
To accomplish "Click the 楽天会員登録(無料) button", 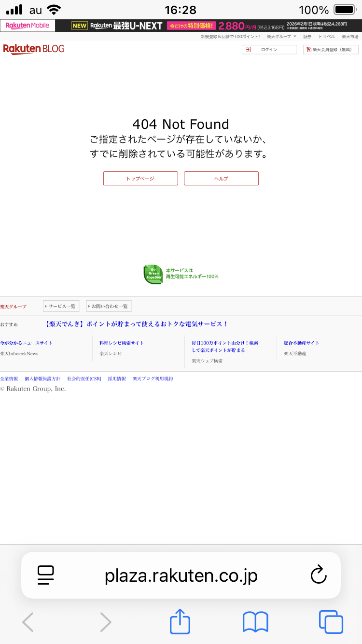I will pos(331,50).
